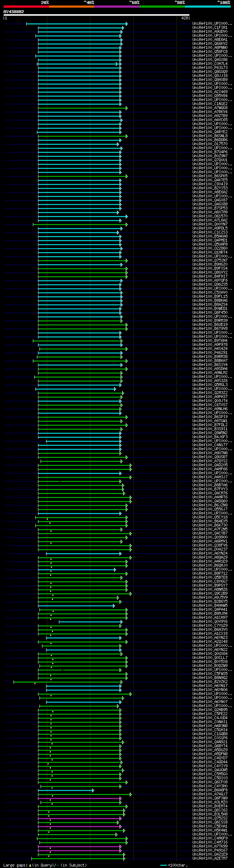Select the UniRef100_A9UTN8 label
The width and height of the screenshot is (234, 868).
click(210, 453)
